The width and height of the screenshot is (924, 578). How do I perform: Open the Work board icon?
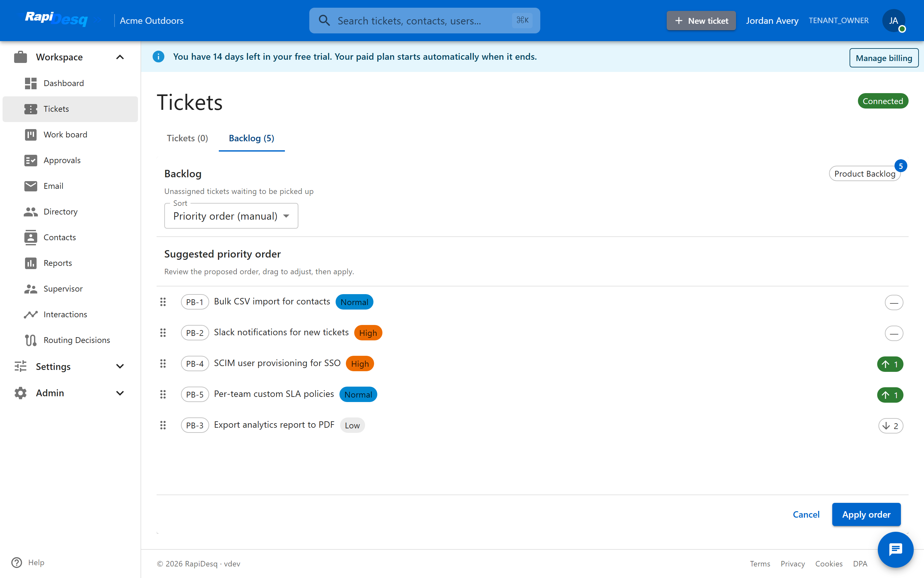[30, 135]
